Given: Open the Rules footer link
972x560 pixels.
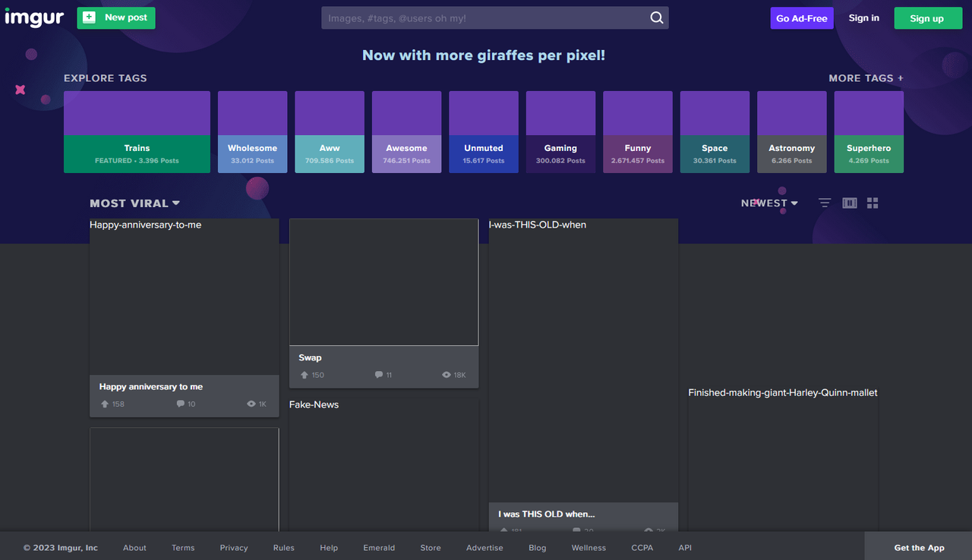Looking at the screenshot, I should point(284,548).
